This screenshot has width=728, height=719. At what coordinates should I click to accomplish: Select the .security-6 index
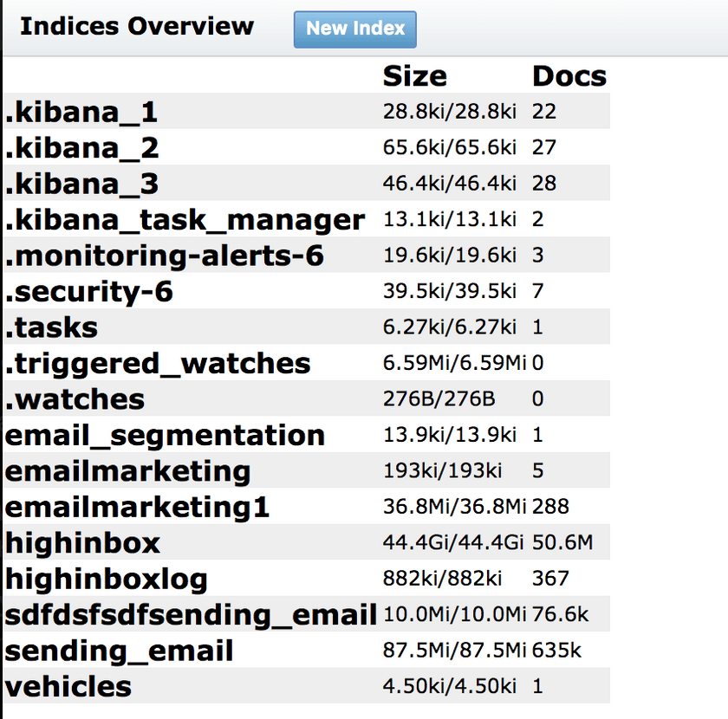point(89,292)
